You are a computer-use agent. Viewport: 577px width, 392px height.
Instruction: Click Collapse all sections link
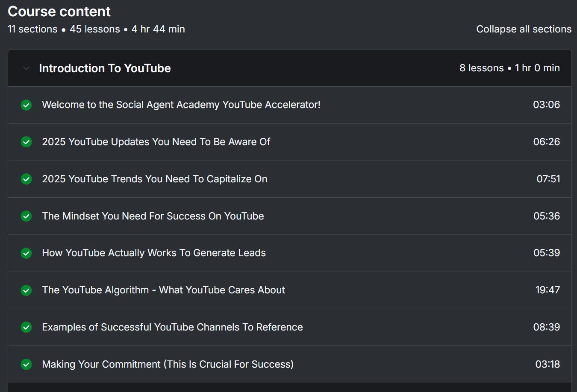pyautogui.click(x=524, y=29)
